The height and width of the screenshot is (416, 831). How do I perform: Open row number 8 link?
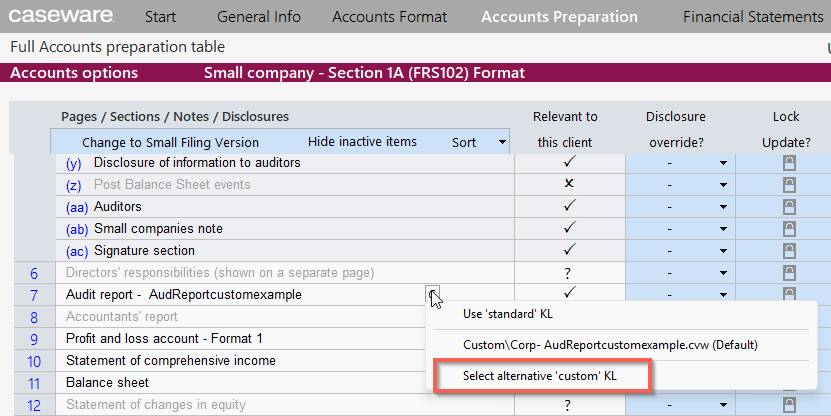click(34, 317)
